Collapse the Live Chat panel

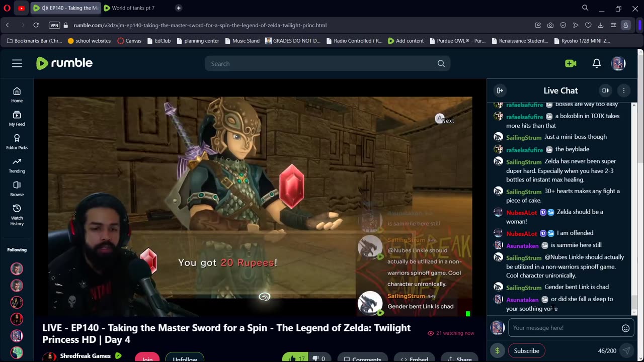pos(500,90)
